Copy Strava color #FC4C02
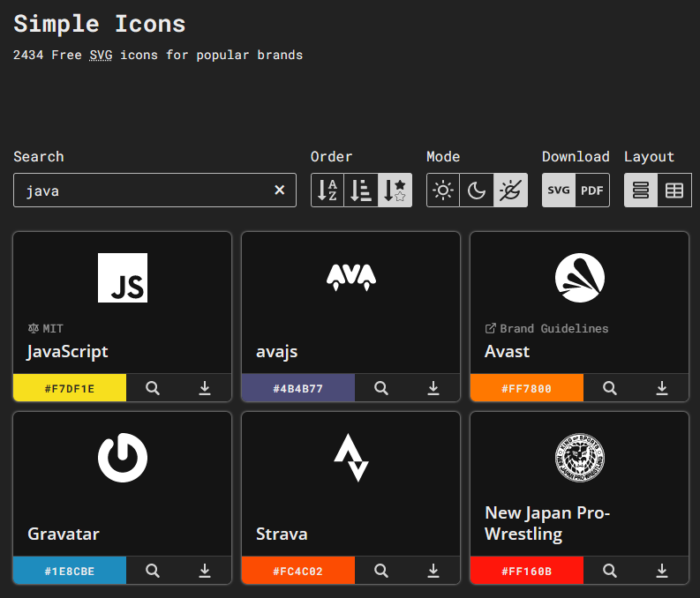The width and height of the screenshot is (700, 598). (298, 571)
